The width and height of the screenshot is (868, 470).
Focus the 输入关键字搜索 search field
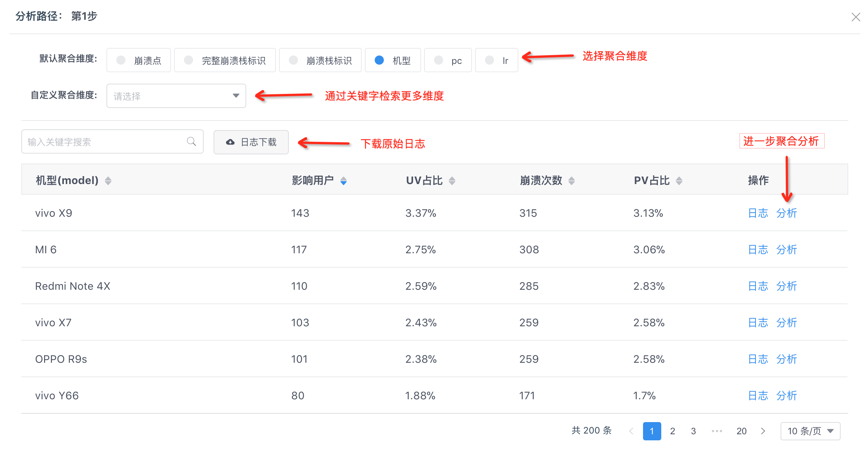click(112, 141)
